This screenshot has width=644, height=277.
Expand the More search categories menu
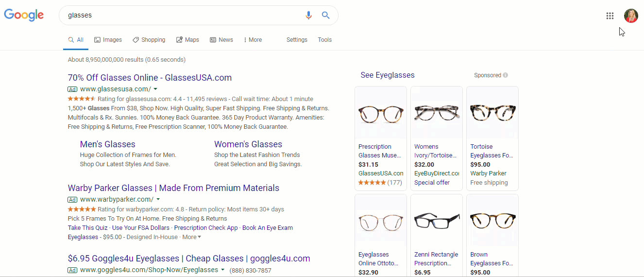[x=253, y=40]
